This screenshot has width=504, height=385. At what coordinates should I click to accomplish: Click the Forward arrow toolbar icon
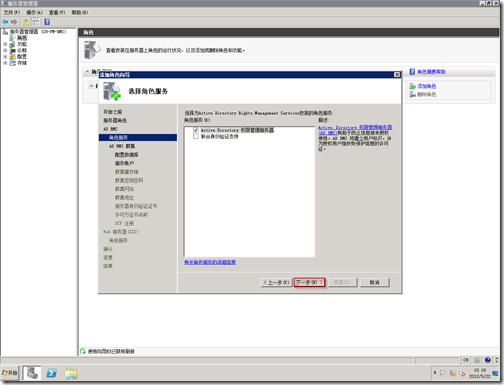coord(14,22)
